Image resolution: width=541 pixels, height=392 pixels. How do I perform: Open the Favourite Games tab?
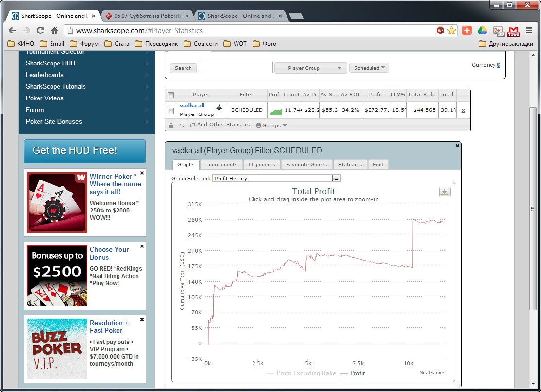(x=306, y=164)
